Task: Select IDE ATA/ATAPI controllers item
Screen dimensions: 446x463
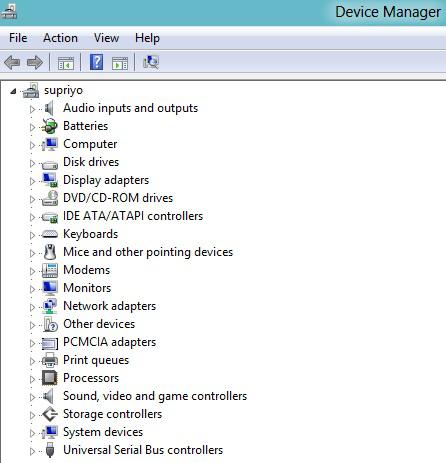Action: tap(133, 216)
